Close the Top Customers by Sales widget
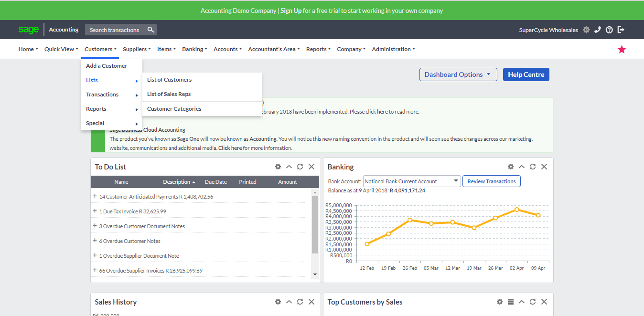This screenshot has height=316, width=644. [x=544, y=302]
